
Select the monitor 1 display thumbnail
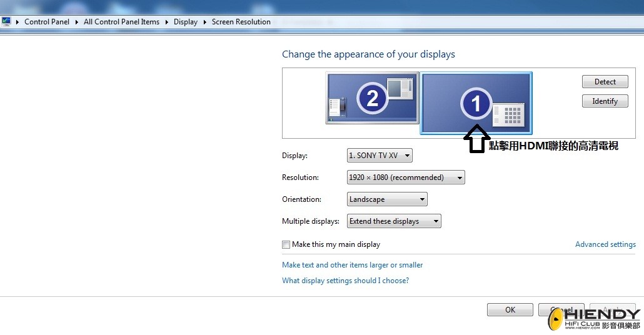pyautogui.click(x=476, y=102)
